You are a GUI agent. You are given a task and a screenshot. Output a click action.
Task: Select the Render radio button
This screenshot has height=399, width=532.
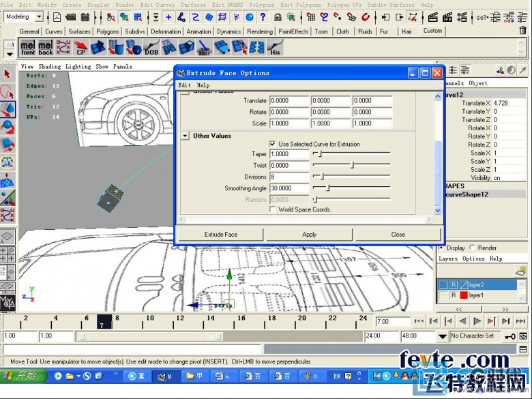point(472,248)
